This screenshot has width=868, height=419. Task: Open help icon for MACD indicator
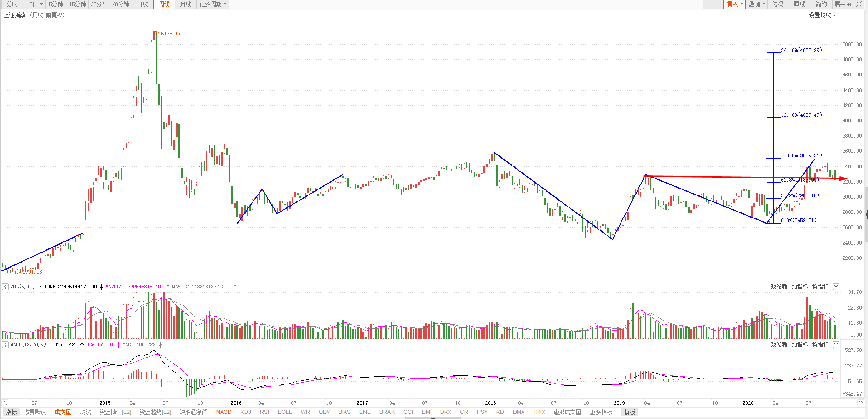tap(6, 344)
